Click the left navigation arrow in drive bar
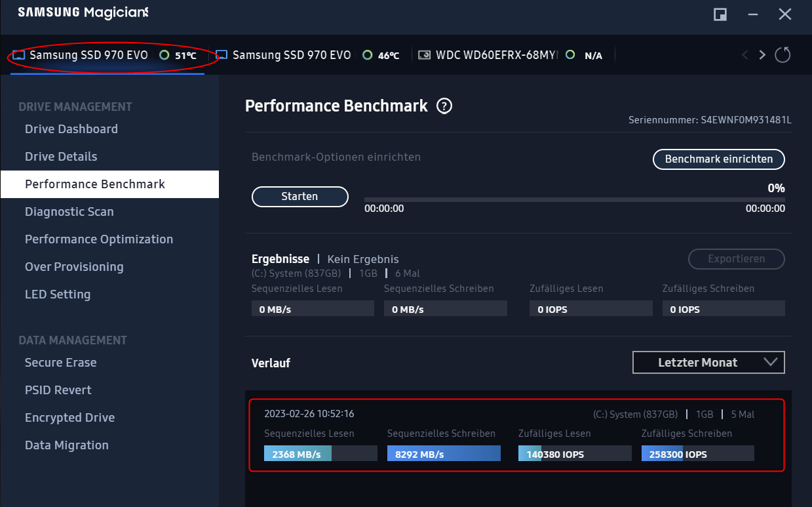 coord(745,54)
